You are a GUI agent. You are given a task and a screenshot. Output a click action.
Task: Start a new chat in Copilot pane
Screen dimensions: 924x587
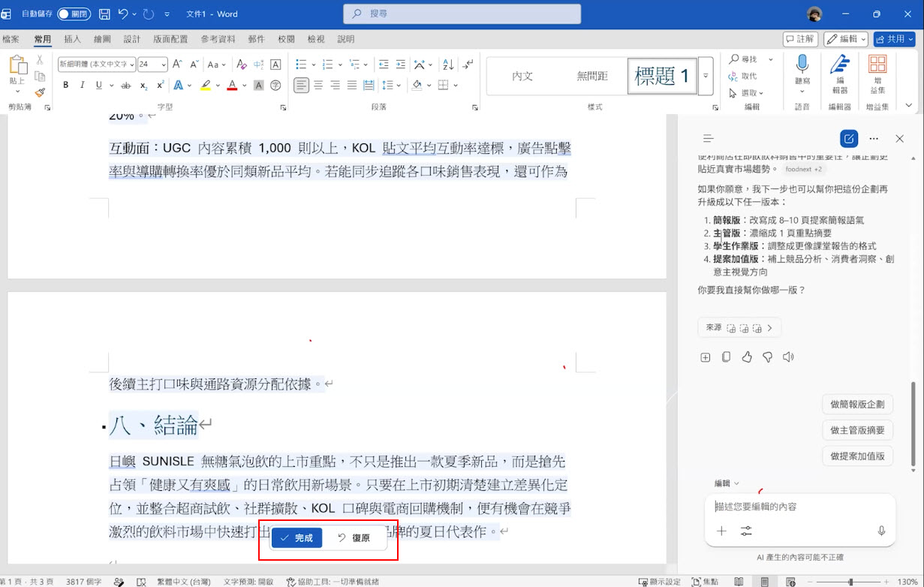[849, 138]
